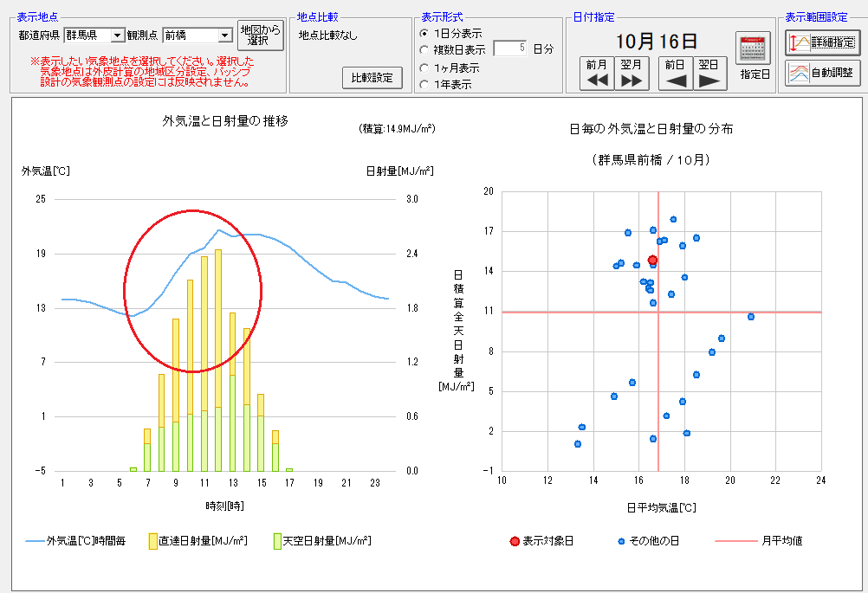Advance to next day with 翌日 arrow

pos(709,74)
